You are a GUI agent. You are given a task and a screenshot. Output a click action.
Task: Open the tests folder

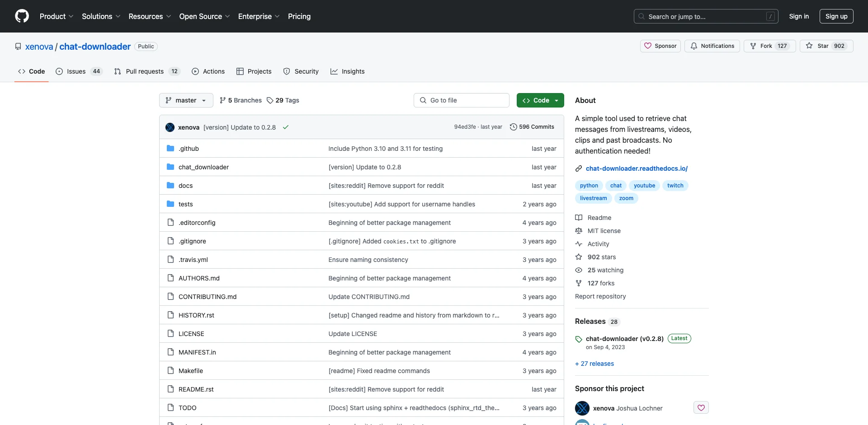click(185, 204)
